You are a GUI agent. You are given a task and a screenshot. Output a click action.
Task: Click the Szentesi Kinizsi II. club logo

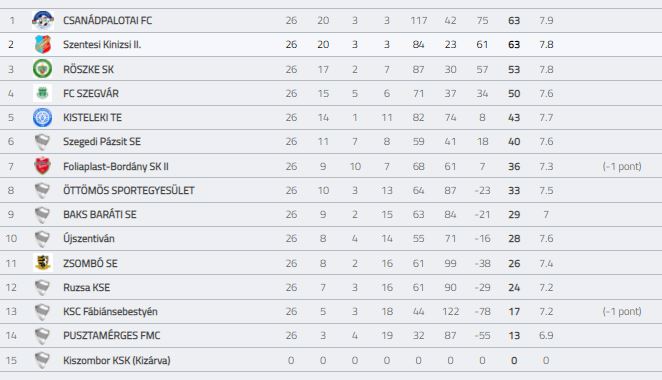click(43, 44)
